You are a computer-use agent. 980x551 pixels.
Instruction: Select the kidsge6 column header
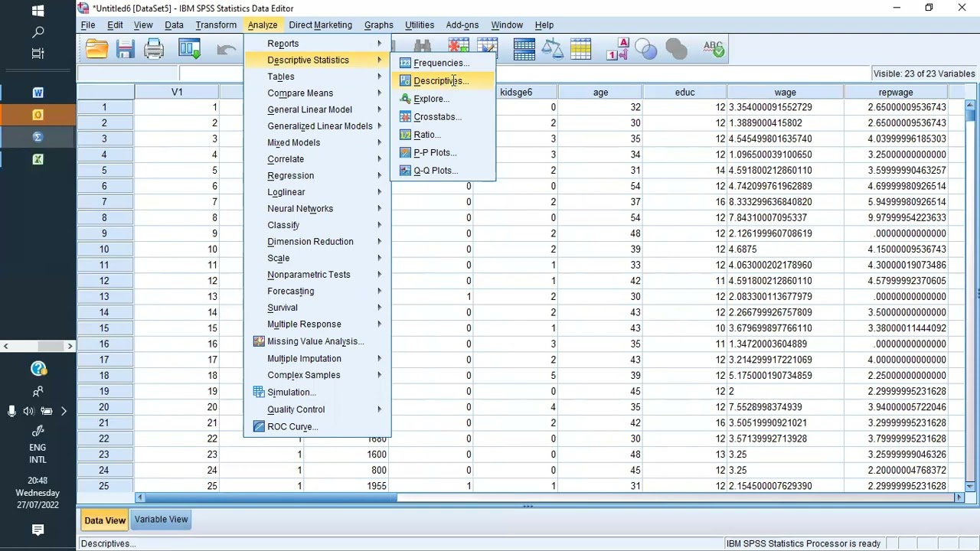pyautogui.click(x=515, y=92)
